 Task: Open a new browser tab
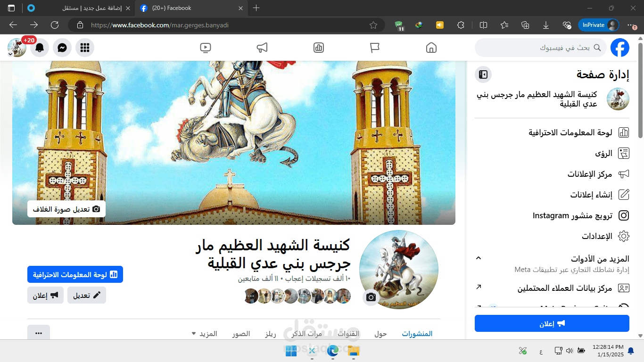click(256, 8)
